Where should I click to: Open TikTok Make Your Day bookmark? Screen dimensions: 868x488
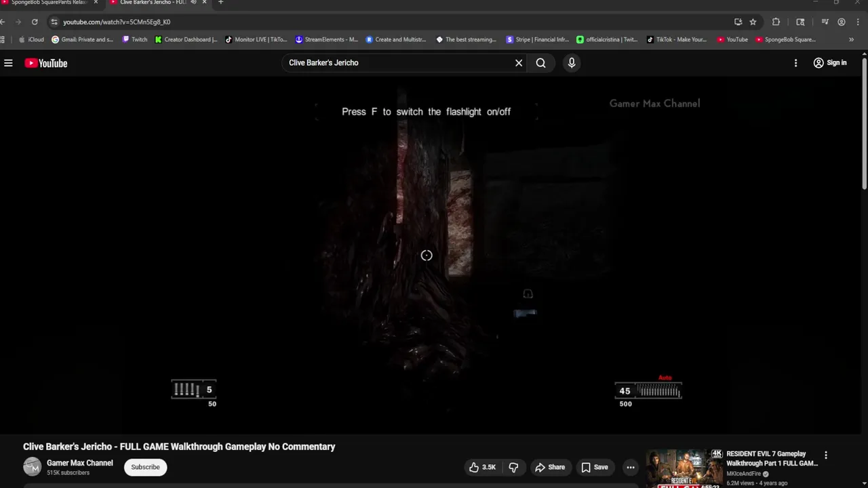click(x=677, y=39)
